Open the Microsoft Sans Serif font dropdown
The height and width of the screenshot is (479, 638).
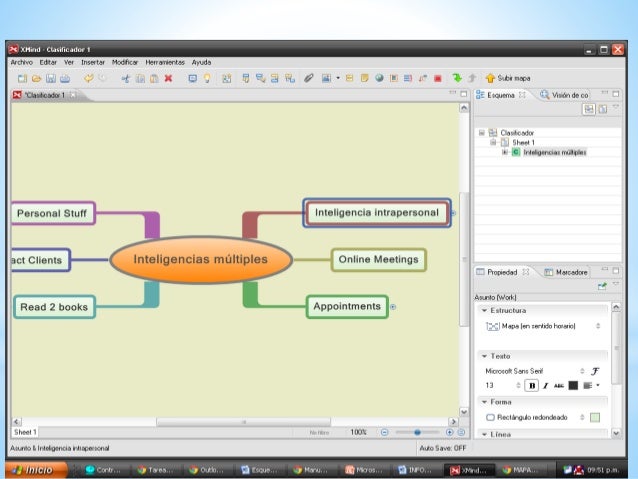[x=531, y=370]
